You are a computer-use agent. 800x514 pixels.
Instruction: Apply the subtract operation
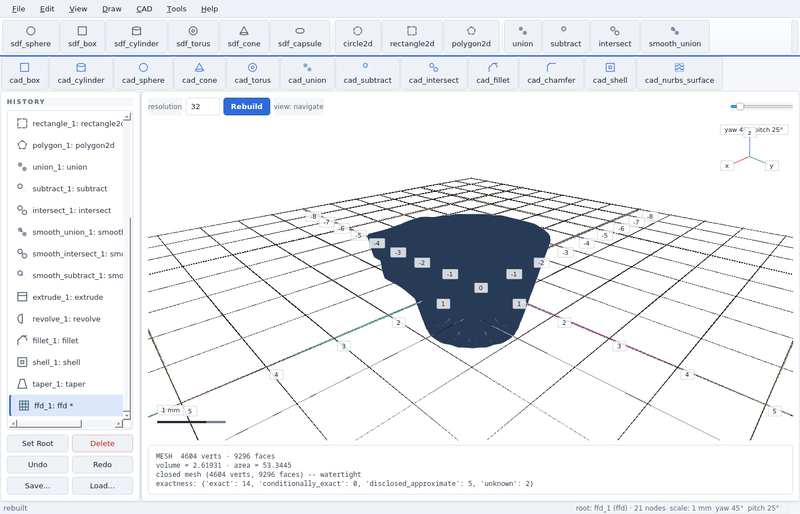[565, 37]
